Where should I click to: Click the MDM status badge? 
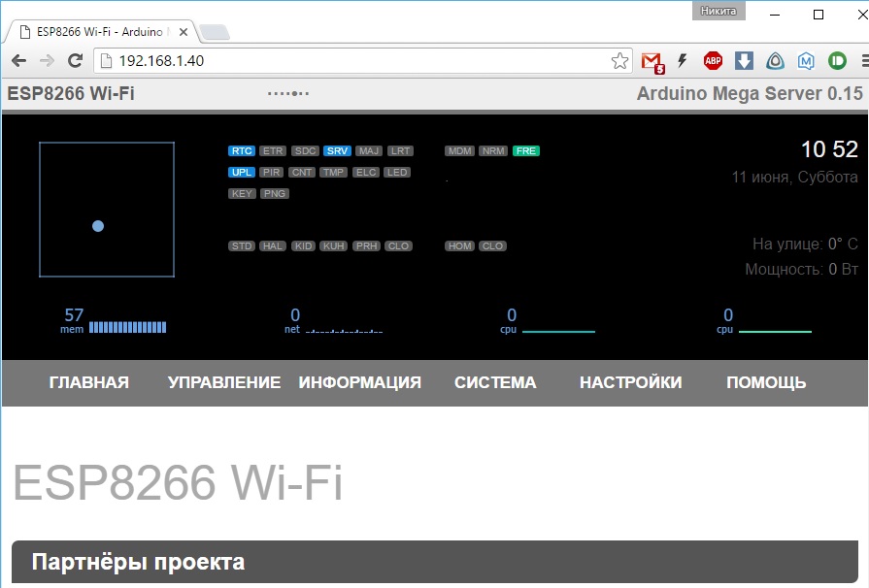tap(459, 151)
